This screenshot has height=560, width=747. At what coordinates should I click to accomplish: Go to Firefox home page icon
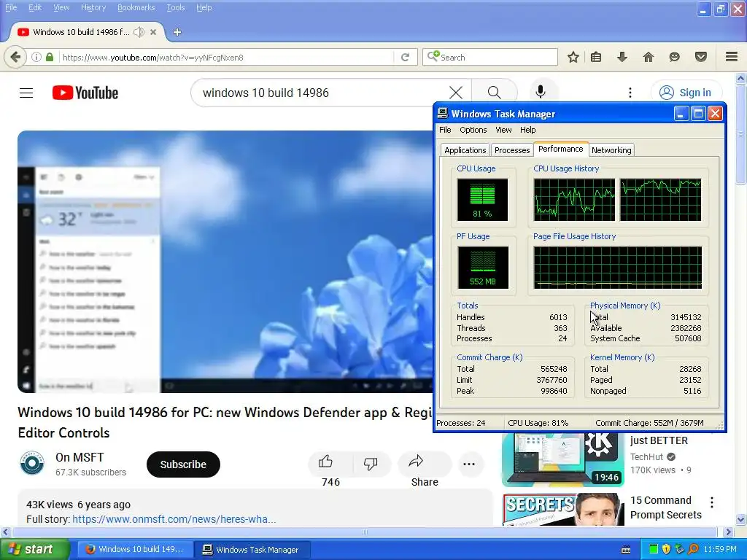[648, 57]
